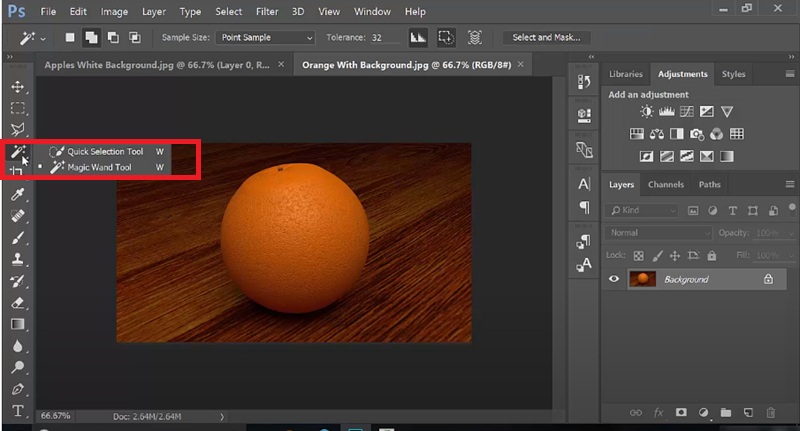Select the Eraser tool
Screen dimensions: 800x431
tap(17, 303)
